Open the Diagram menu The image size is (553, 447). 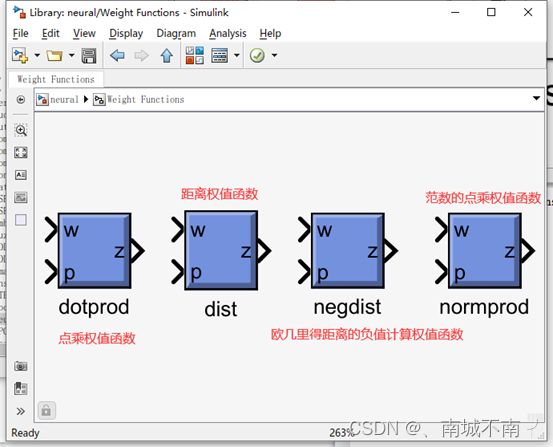pyautogui.click(x=176, y=33)
